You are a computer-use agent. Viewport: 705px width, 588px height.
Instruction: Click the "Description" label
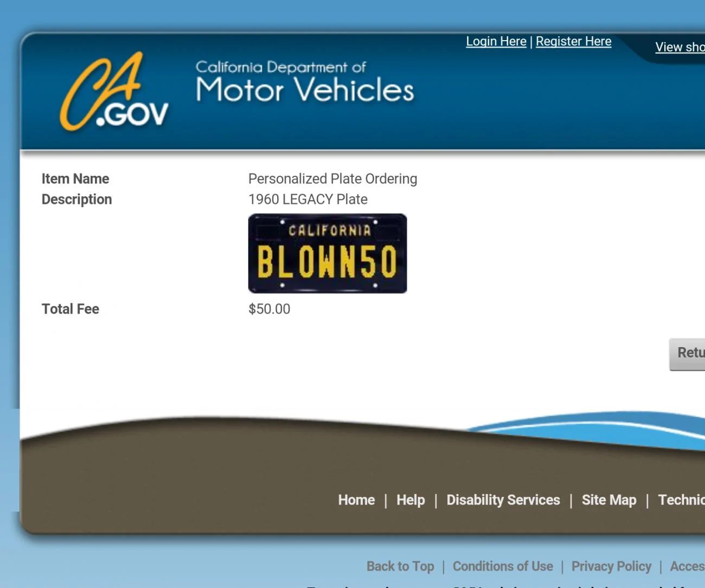pyautogui.click(x=77, y=200)
